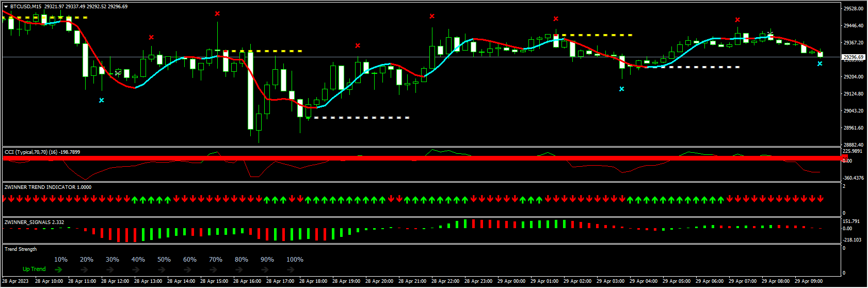The image size is (868, 288).
Task: Click the gray arrow under 60%
Action: [x=187, y=269]
